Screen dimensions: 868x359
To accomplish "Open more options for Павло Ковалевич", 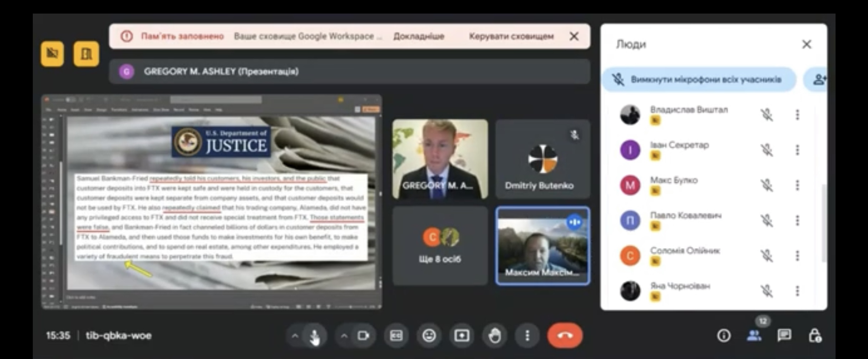I will click(797, 221).
